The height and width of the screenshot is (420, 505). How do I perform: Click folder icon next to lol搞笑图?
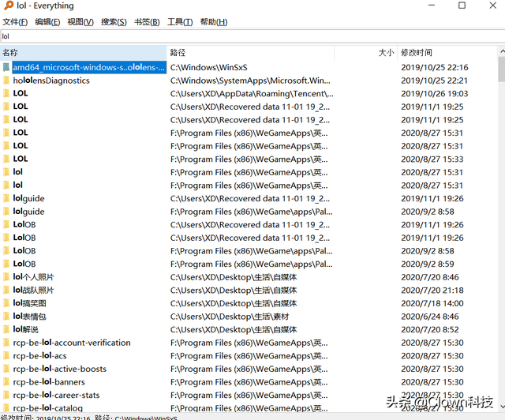[x=6, y=303]
